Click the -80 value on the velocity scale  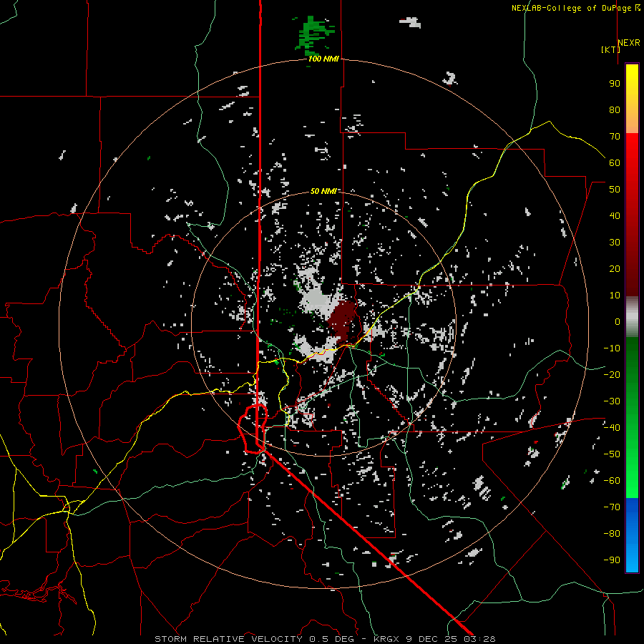(x=612, y=534)
